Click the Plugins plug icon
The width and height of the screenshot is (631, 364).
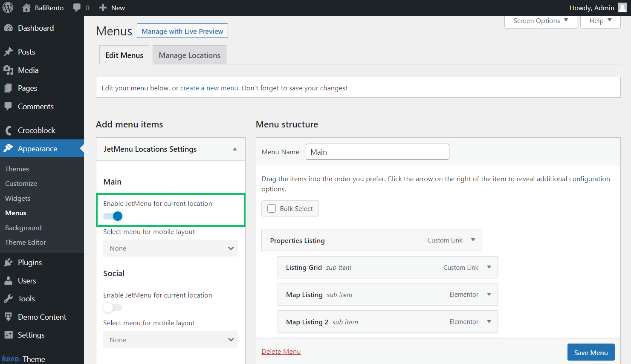tap(9, 262)
